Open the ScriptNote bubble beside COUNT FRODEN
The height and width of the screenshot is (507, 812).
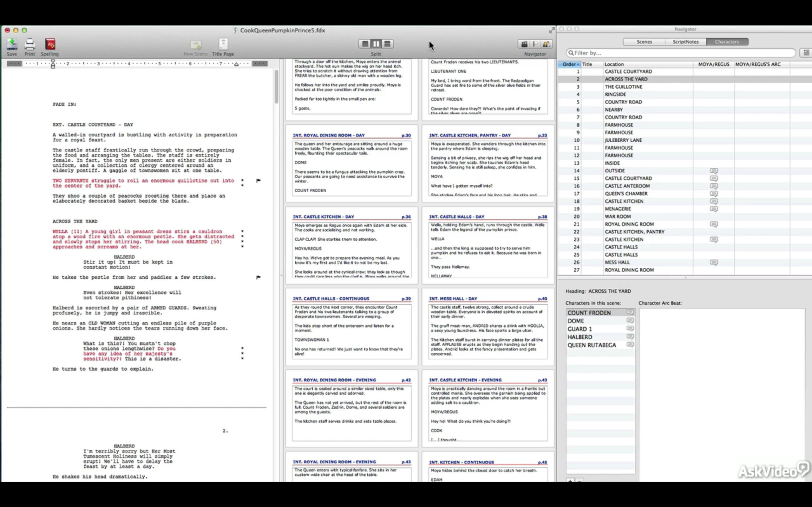(631, 312)
